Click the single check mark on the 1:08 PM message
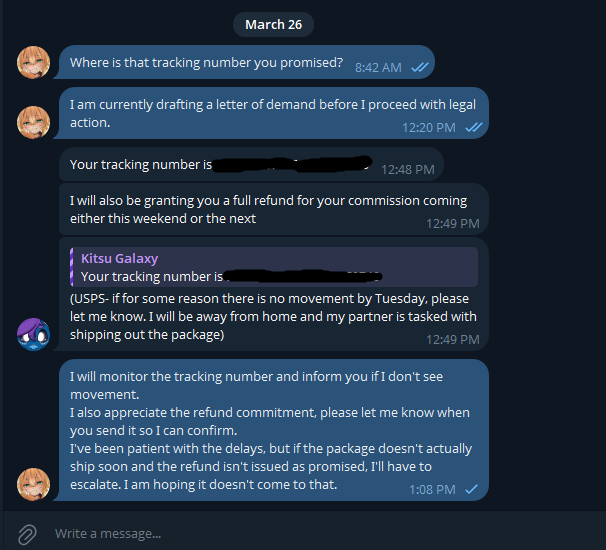Viewport: 606px width, 550px height. coord(471,489)
